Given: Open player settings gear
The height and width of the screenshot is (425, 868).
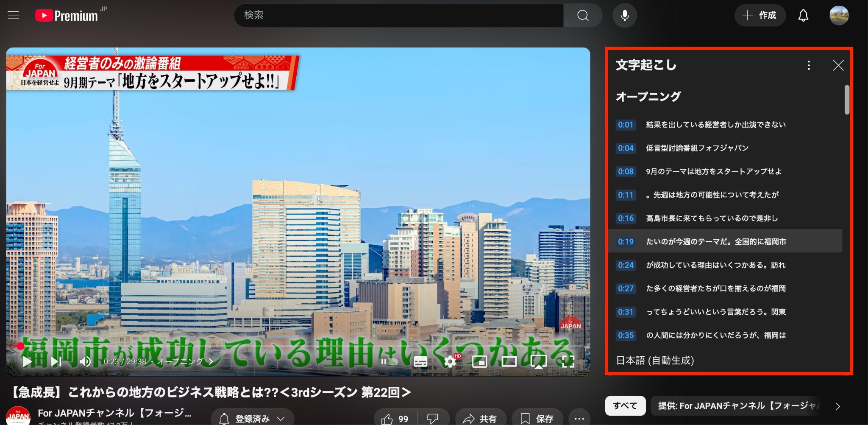Looking at the screenshot, I should [x=450, y=361].
